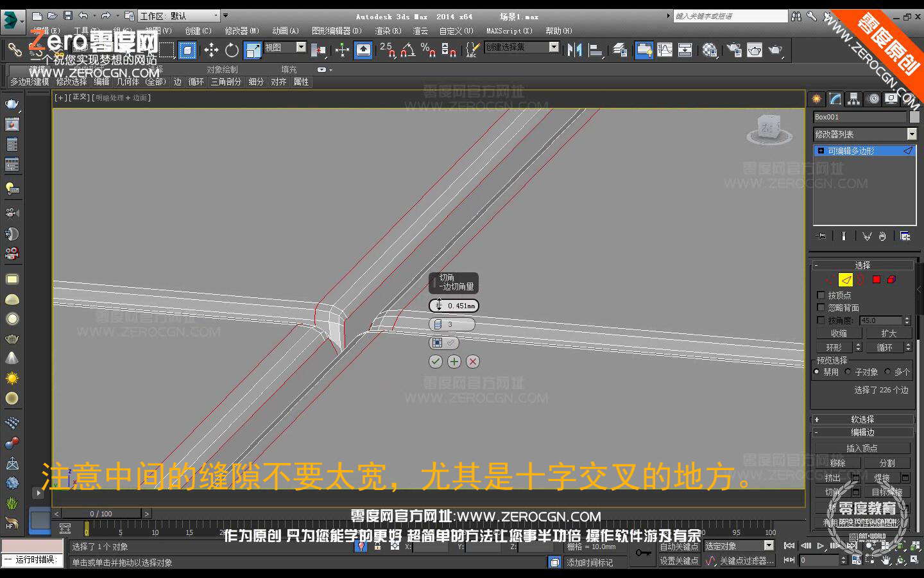Click the Save file icon in title bar

coord(67,16)
